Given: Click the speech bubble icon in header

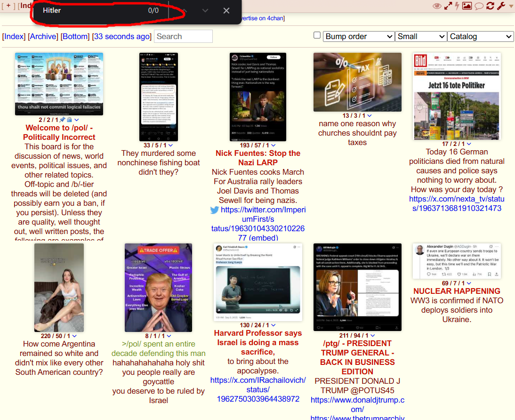Looking at the screenshot, I should tap(479, 6).
